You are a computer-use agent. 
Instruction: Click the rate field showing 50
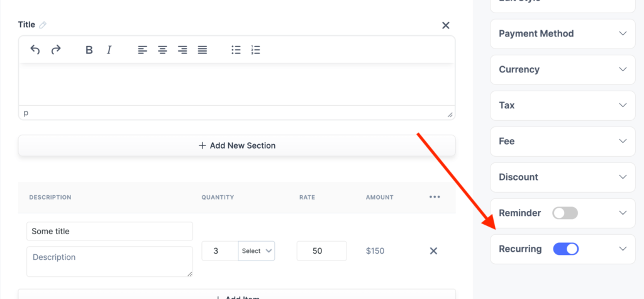pos(321,251)
